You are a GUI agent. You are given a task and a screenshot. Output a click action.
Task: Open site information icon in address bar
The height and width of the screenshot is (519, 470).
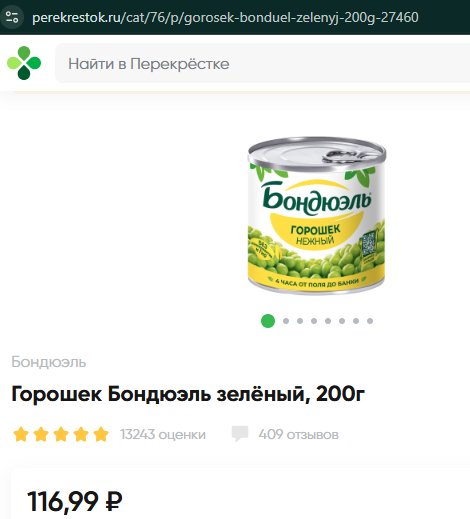(x=12, y=17)
